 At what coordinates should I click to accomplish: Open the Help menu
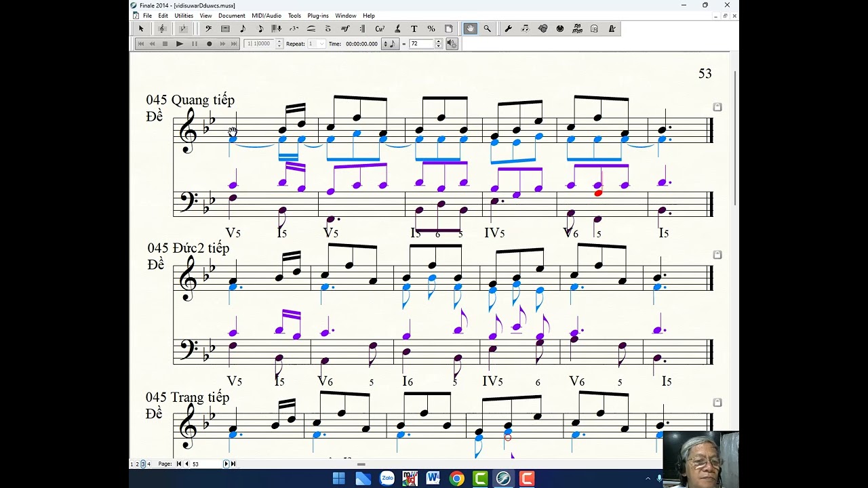[x=369, y=16]
